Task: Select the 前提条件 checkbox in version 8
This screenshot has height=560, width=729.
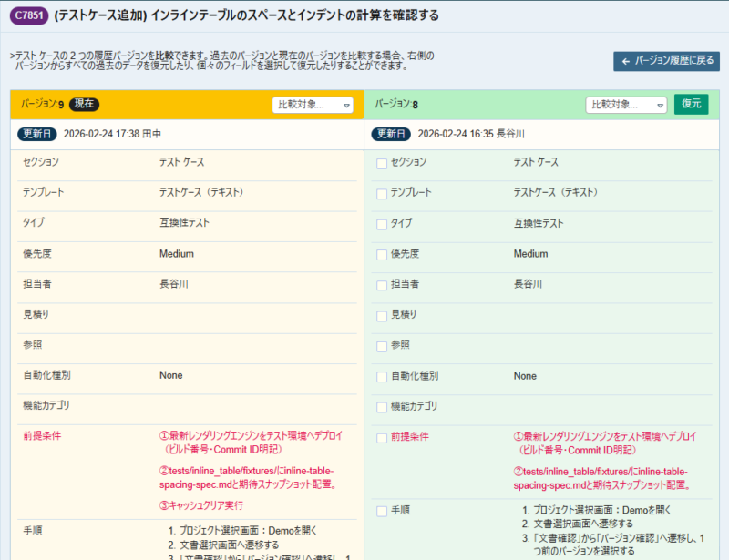Action: click(x=380, y=436)
